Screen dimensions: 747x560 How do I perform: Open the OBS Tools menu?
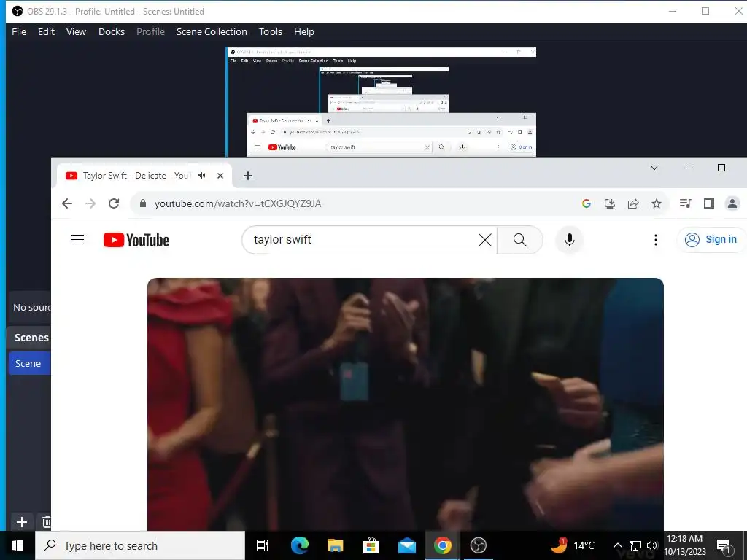click(271, 32)
